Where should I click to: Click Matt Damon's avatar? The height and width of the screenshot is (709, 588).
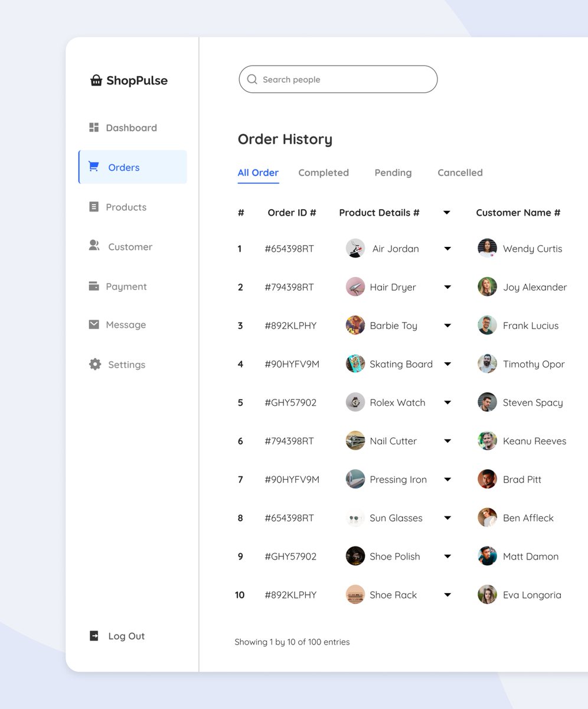click(x=487, y=556)
